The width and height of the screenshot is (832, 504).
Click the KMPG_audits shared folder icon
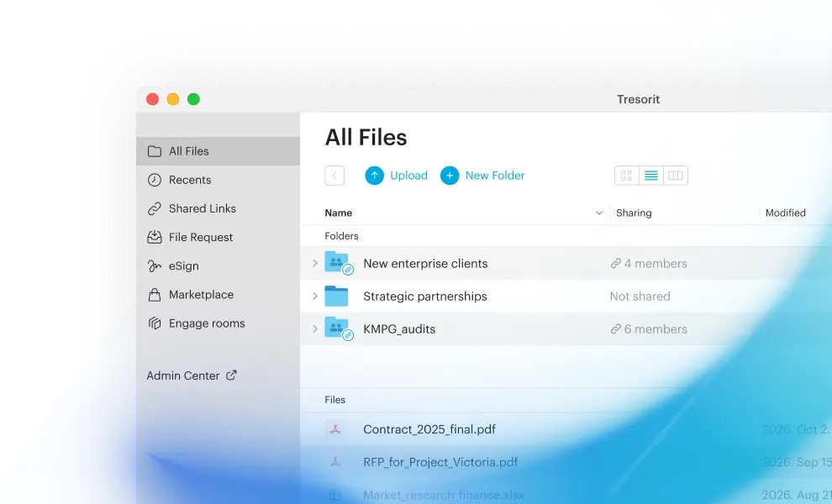coord(338,328)
